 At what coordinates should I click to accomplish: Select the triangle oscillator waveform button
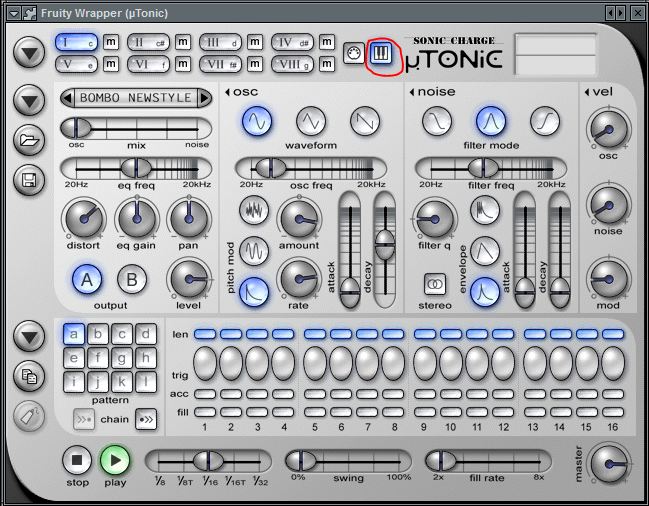311,121
